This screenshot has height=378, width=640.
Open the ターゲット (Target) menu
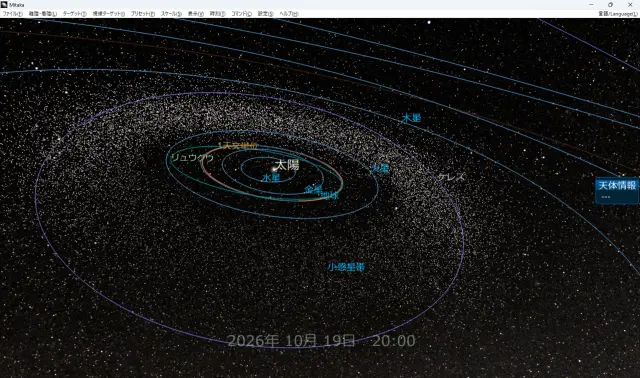point(74,13)
